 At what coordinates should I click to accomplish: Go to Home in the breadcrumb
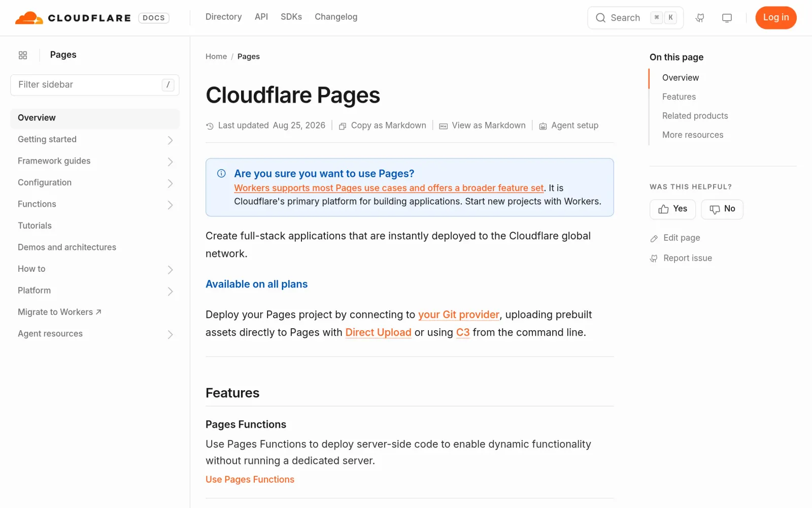click(x=216, y=56)
